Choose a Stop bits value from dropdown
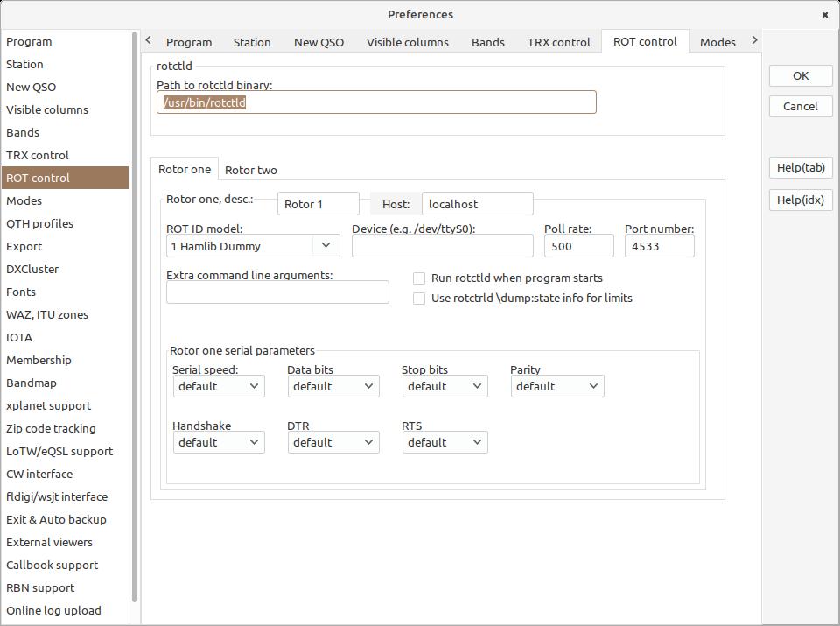Screen dimensions: 840x626 (444, 386)
